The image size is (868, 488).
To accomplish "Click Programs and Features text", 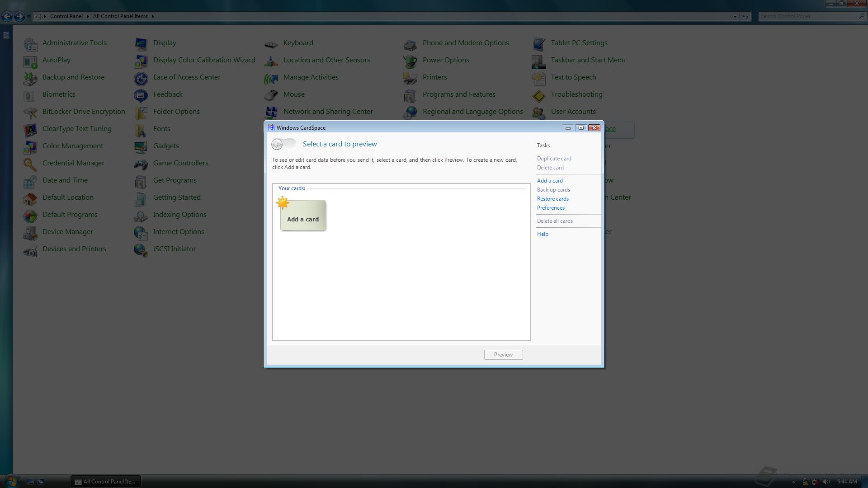I will (x=459, y=94).
